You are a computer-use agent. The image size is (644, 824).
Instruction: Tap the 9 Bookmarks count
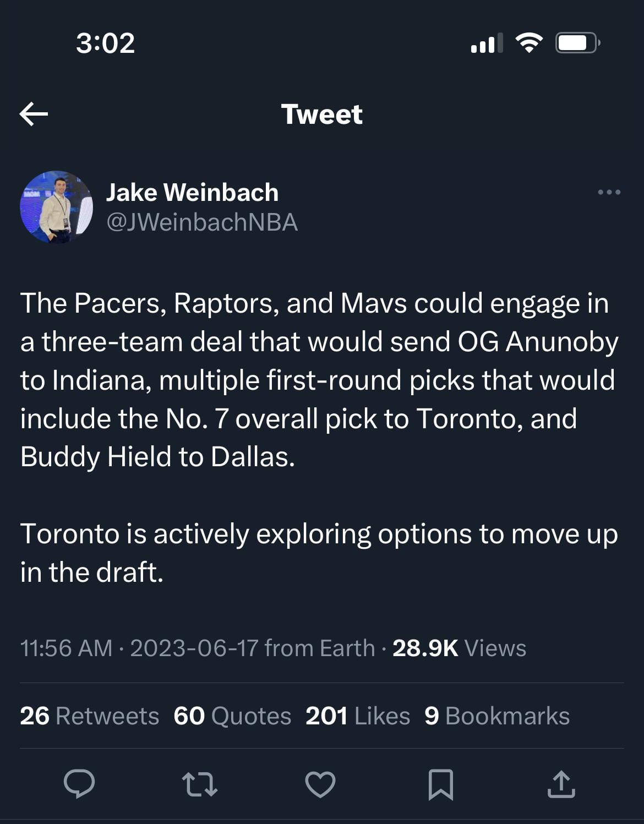496,716
